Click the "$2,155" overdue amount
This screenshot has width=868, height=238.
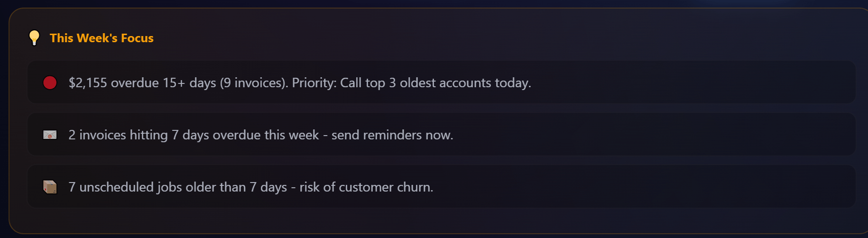pos(88,83)
